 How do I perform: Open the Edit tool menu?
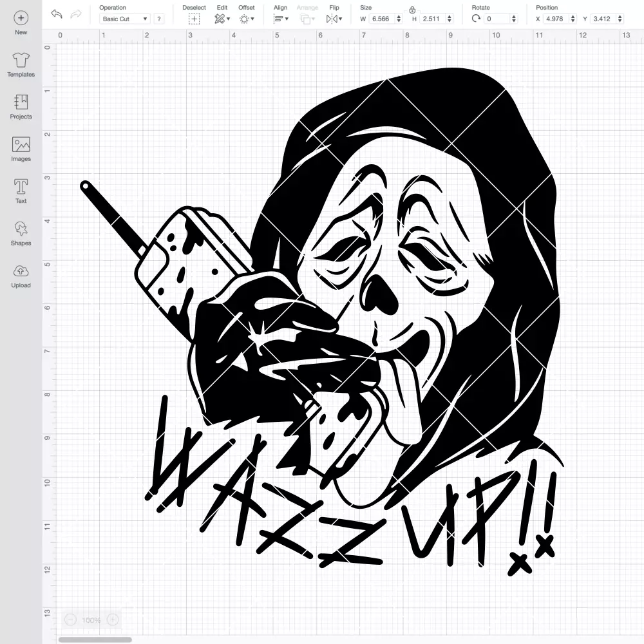(222, 19)
